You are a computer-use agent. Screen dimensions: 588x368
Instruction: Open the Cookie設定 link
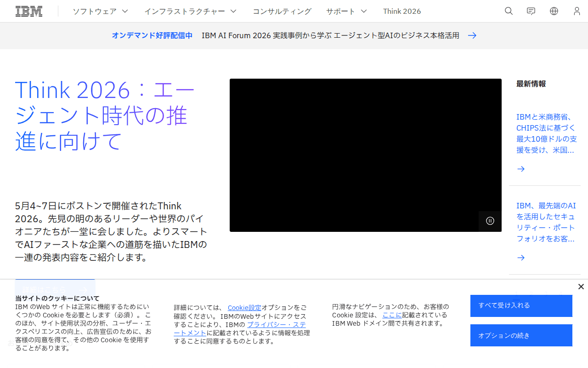[x=244, y=308]
